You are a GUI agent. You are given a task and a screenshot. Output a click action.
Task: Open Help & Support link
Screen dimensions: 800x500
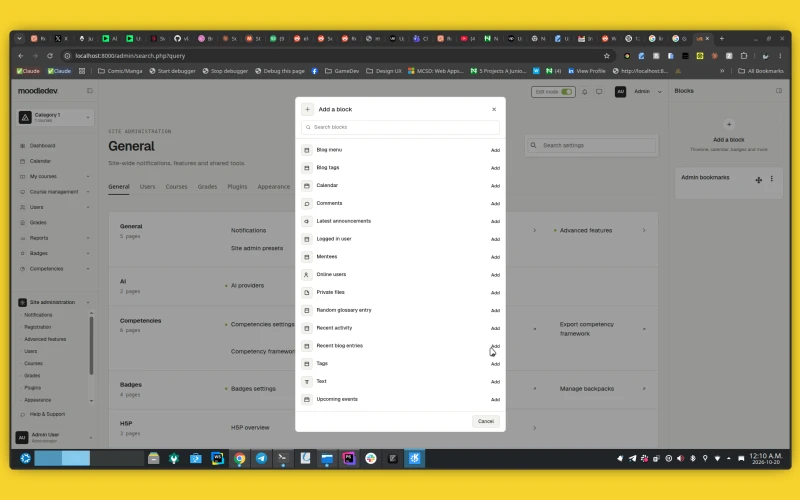[x=47, y=414]
